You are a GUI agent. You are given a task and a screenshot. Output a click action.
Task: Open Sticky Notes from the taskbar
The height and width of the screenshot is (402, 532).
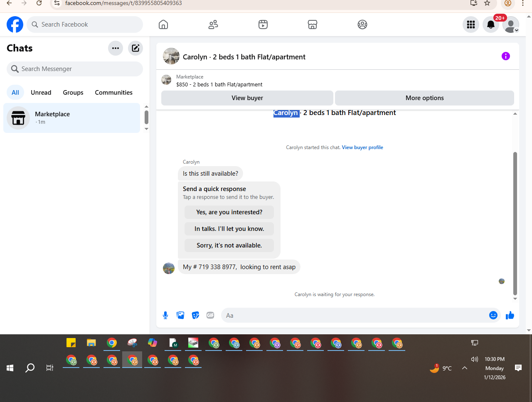click(x=71, y=343)
